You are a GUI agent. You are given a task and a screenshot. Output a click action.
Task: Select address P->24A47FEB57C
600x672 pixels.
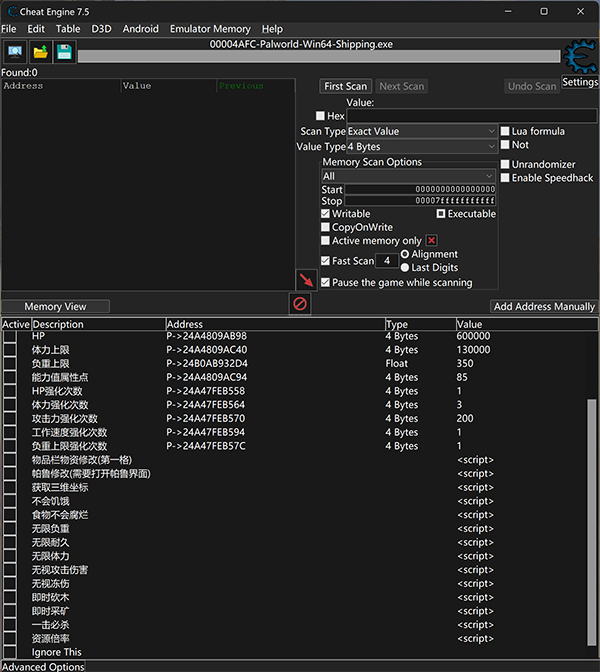(x=206, y=446)
